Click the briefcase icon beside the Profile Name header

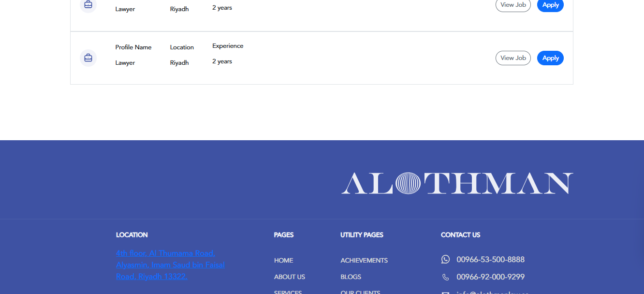tap(88, 58)
